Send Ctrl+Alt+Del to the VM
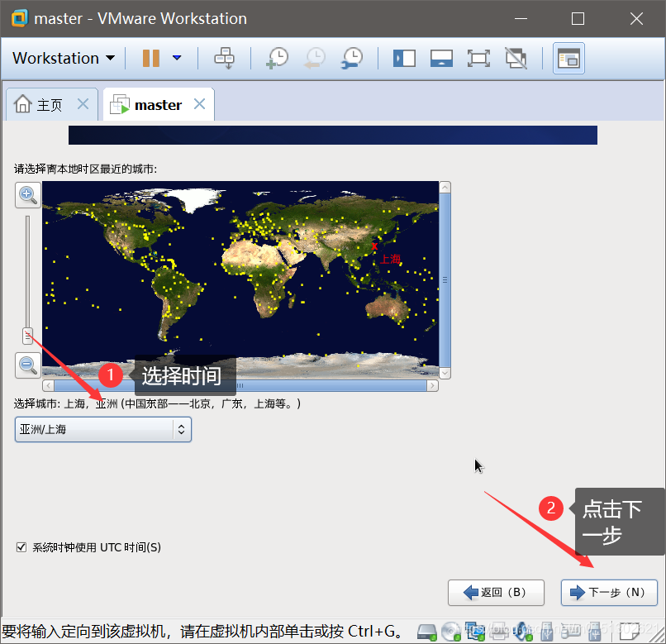The height and width of the screenshot is (644, 666). (224, 58)
